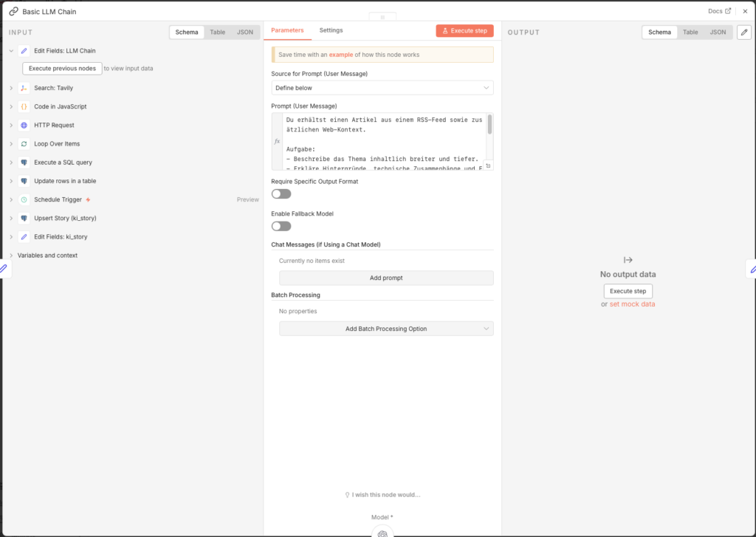Screen dimensions: 756x537
Task: Switch to the Settings tab
Action: [x=331, y=30]
